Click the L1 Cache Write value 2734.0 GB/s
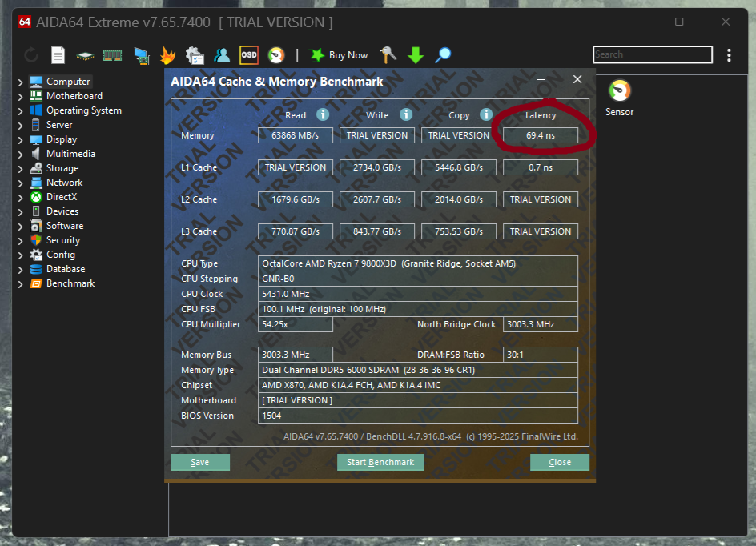756x546 pixels. click(377, 167)
